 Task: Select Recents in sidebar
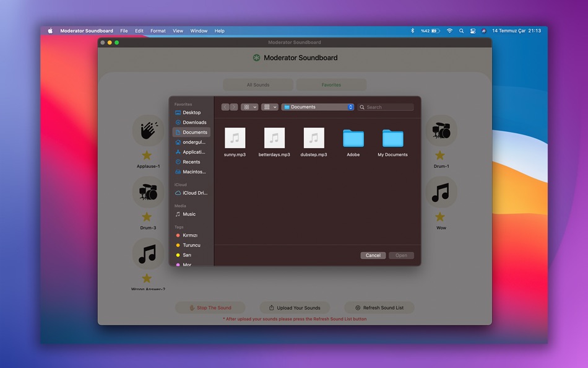pyautogui.click(x=191, y=162)
